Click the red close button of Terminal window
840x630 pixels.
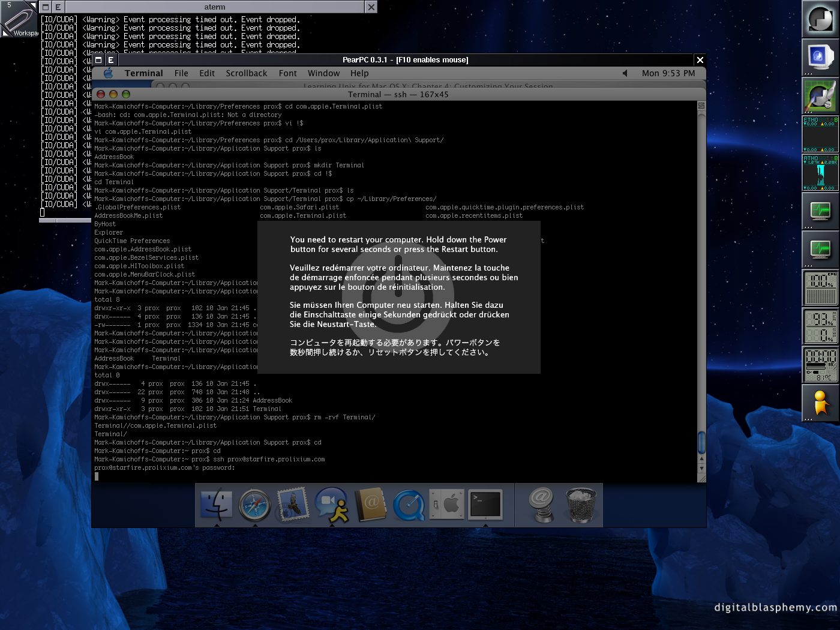click(101, 94)
